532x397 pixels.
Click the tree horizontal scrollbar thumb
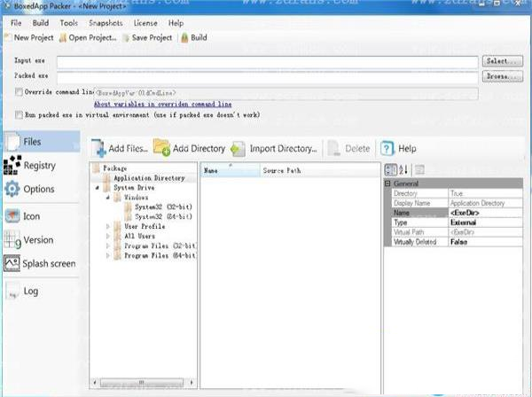142,383
